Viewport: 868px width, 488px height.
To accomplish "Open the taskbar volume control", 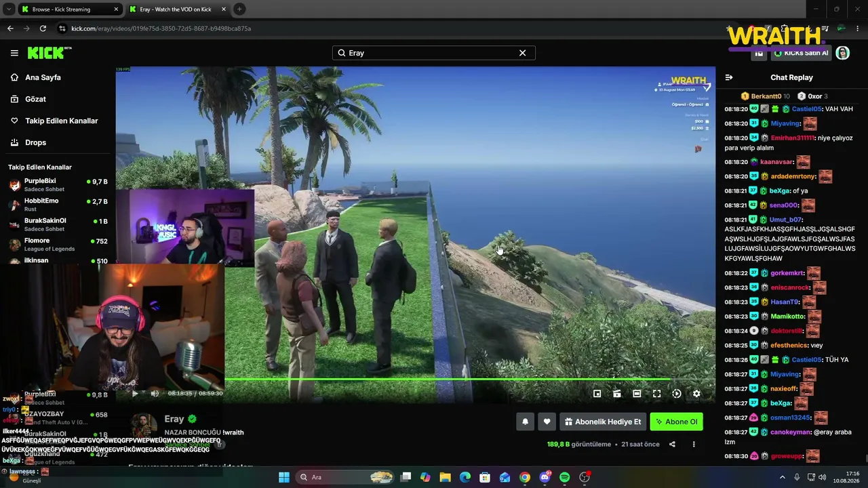I will tap(822, 477).
